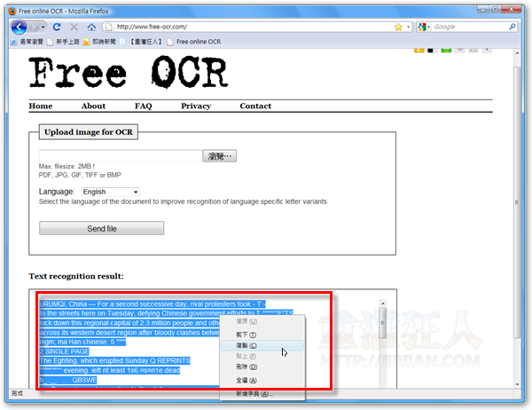Open the 即時新聞 RSS feed bookmark

tap(99, 42)
